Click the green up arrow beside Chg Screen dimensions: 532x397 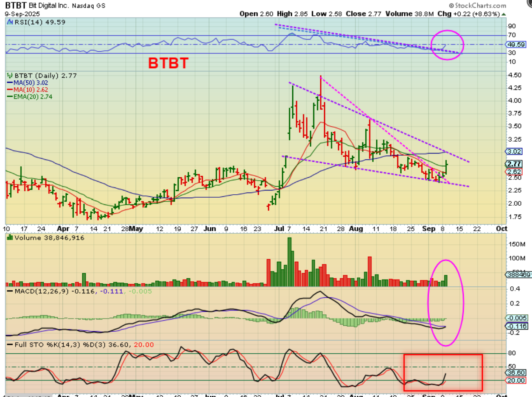[504, 14]
